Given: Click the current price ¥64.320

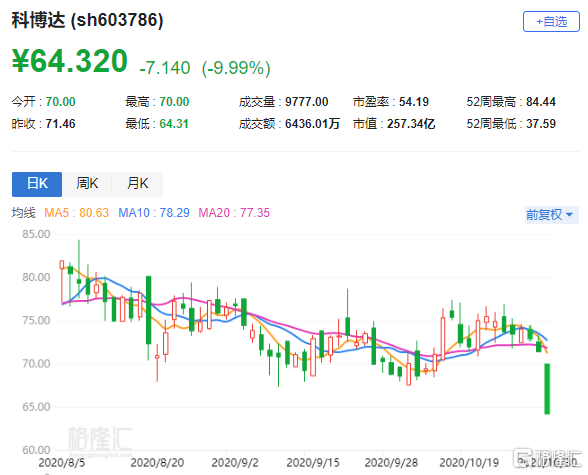Looking at the screenshot, I should 70,61.
